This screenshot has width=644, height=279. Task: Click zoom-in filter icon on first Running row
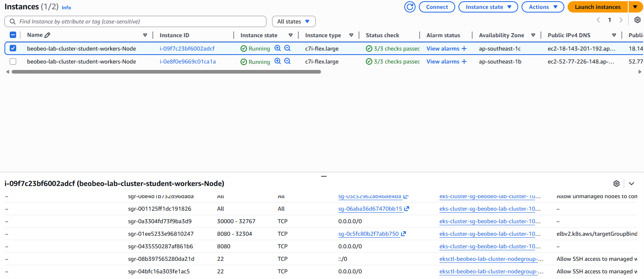coord(278,48)
